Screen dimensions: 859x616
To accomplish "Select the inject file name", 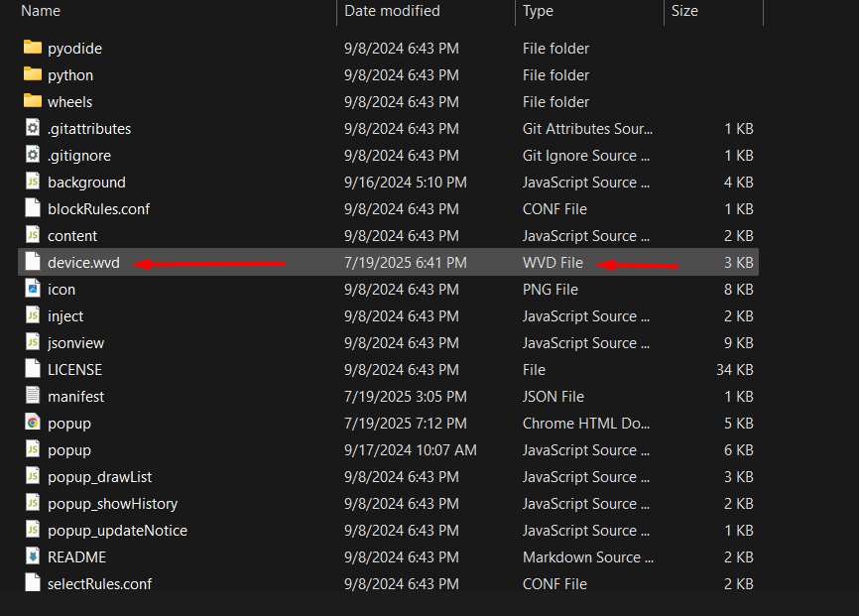I will pos(65,316).
